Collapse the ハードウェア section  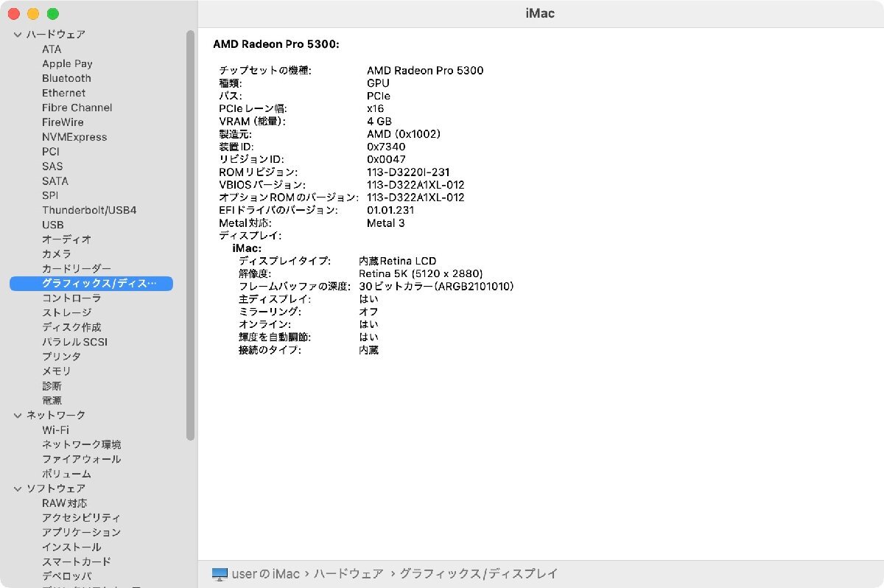pyautogui.click(x=16, y=34)
